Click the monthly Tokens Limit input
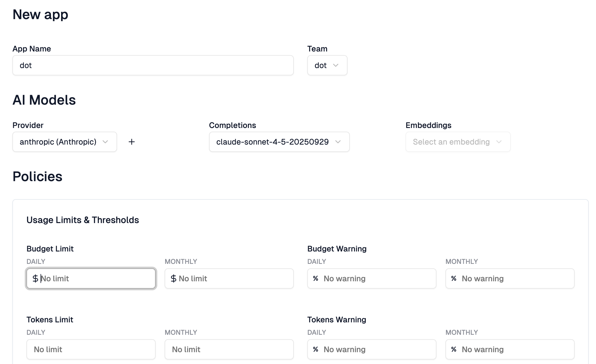This screenshot has height=364, width=596. point(229,349)
